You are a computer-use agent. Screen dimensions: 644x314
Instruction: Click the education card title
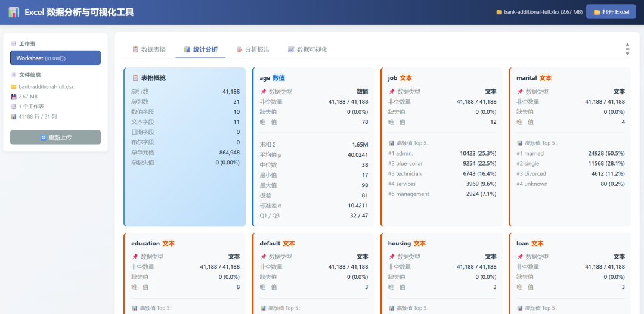tap(145, 244)
